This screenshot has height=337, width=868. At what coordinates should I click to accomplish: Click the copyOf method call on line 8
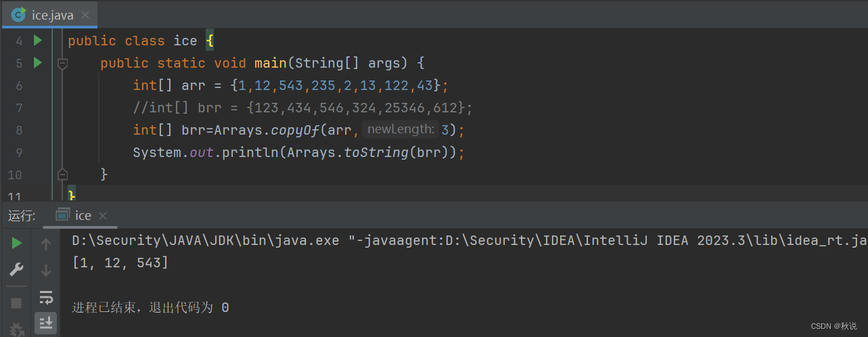click(294, 130)
